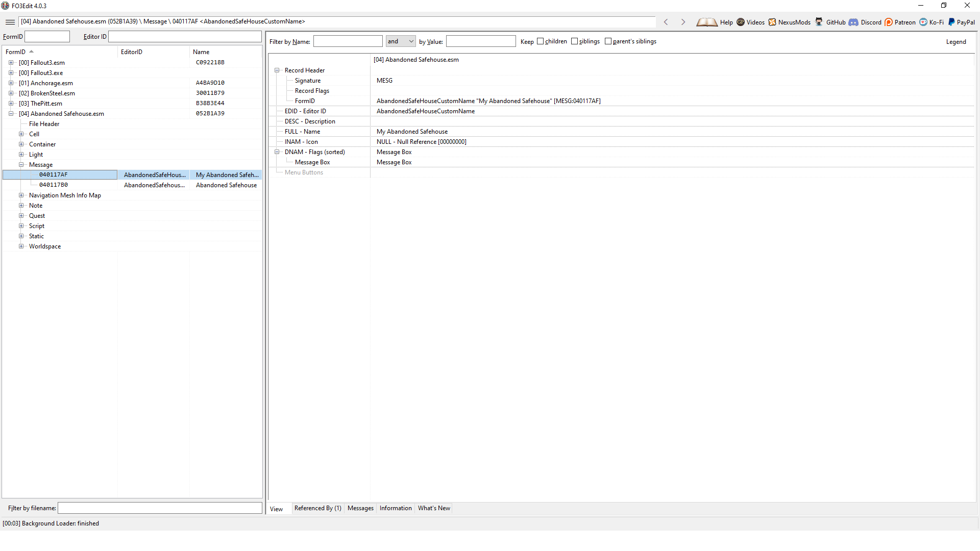Select 040117B0 message record
Image resolution: width=980 pixels, height=551 pixels.
pyautogui.click(x=54, y=184)
